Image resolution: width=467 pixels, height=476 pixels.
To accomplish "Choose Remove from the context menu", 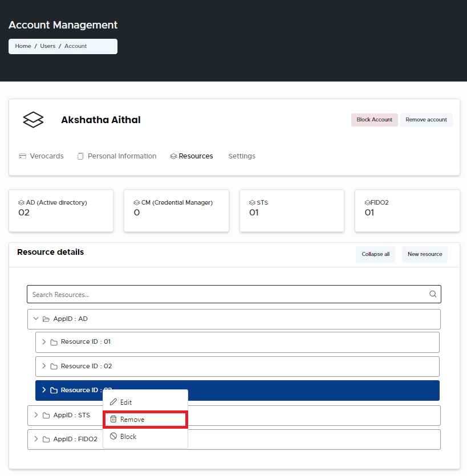I will [132, 420].
